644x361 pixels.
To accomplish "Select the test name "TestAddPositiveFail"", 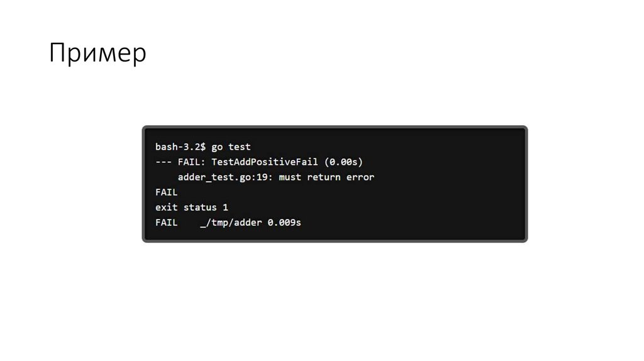I will coord(264,162).
